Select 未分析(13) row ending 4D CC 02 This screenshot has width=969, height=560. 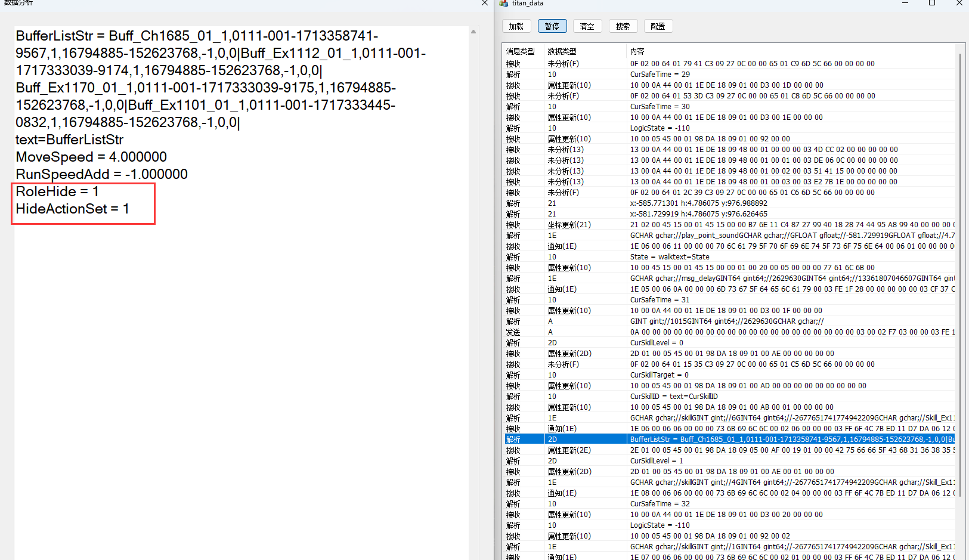[730, 150]
